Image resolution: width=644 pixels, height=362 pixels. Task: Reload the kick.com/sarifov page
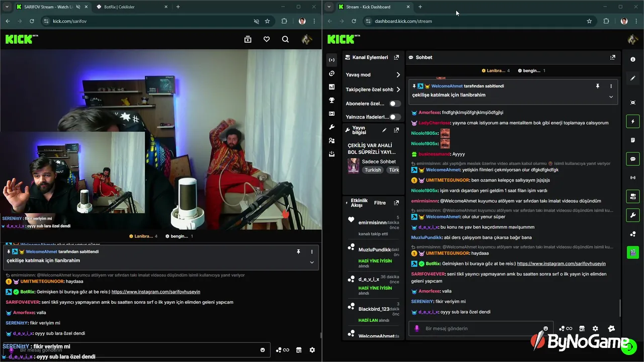[x=32, y=21]
